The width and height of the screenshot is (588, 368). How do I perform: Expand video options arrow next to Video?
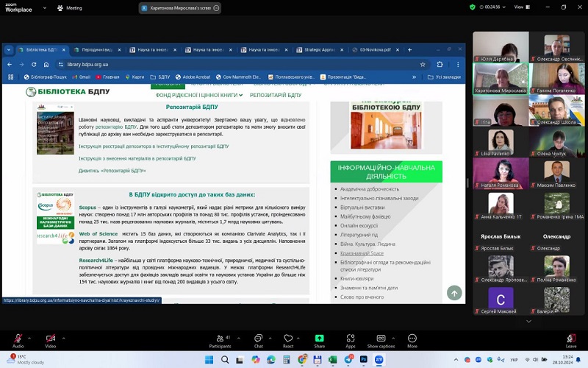pyautogui.click(x=63, y=339)
